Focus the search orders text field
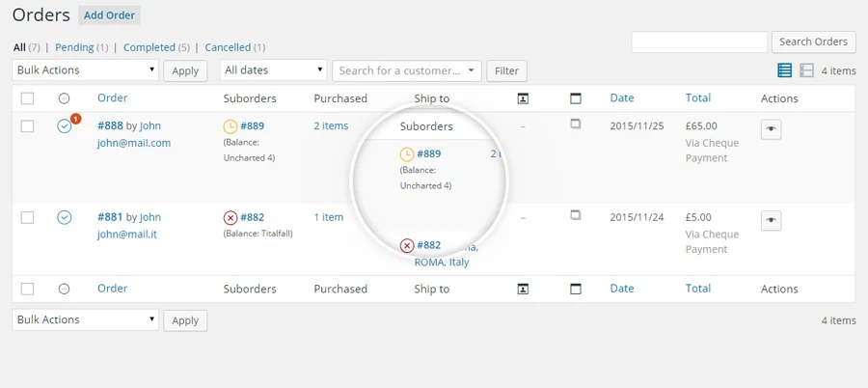This screenshot has height=388, width=868. 699,42
